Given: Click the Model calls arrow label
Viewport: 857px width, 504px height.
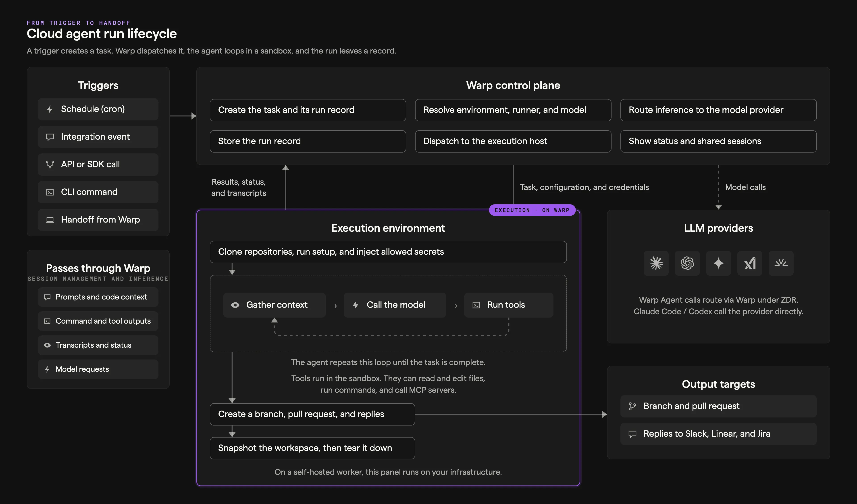Looking at the screenshot, I should [x=745, y=188].
